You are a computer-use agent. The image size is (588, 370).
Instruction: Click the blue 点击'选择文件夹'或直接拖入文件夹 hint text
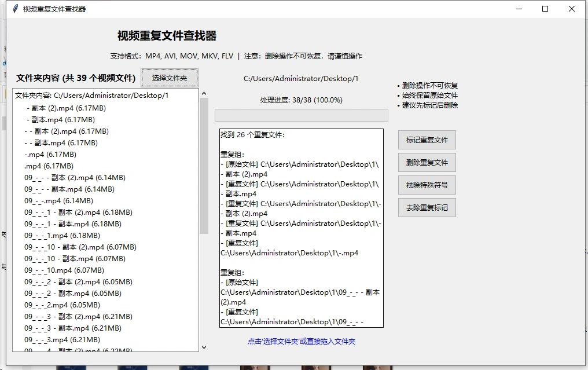301,342
